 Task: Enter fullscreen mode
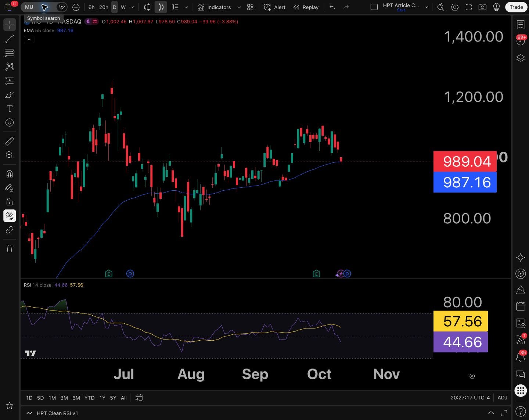click(469, 7)
